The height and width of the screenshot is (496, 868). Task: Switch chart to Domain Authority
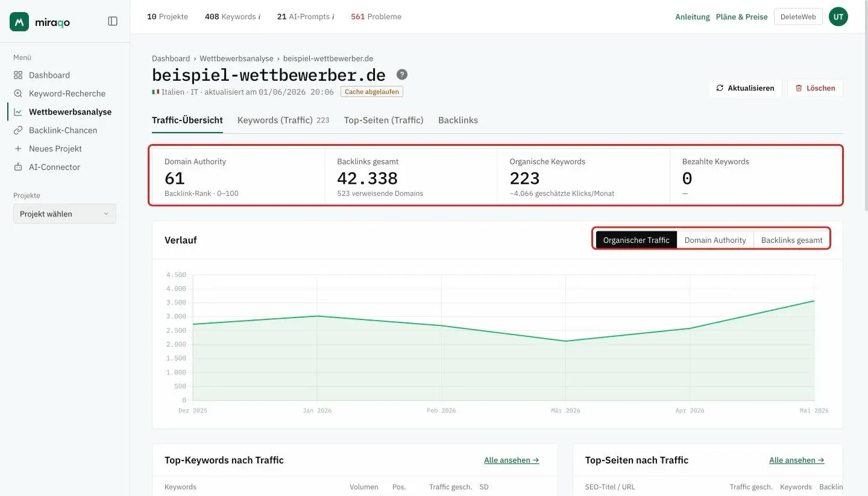pyautogui.click(x=715, y=240)
